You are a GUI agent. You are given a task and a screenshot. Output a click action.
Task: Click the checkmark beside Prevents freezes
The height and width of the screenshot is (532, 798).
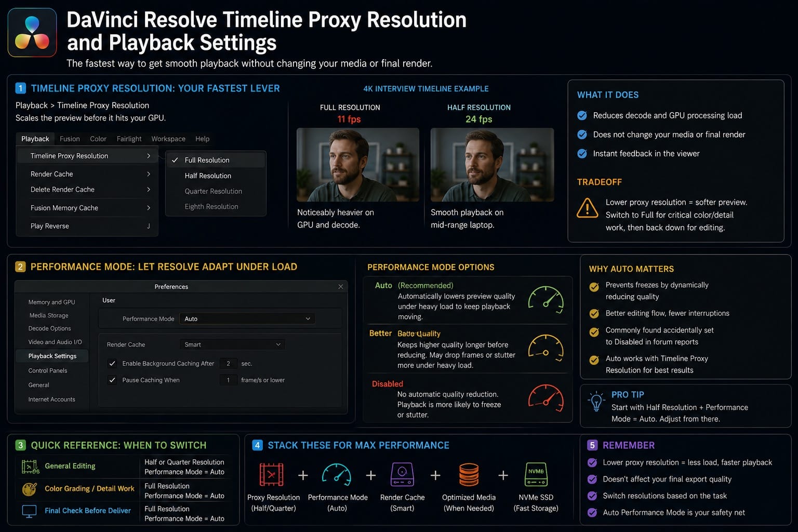594,287
